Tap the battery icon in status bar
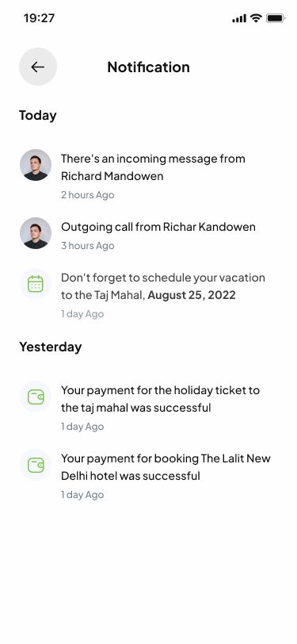This screenshot has height=644, width=297. pyautogui.click(x=276, y=18)
